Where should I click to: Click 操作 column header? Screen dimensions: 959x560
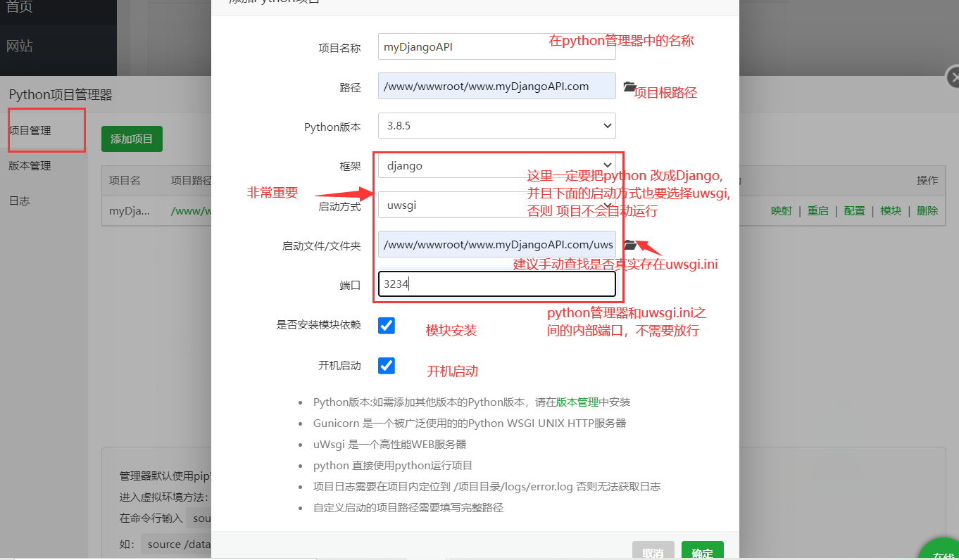927,180
